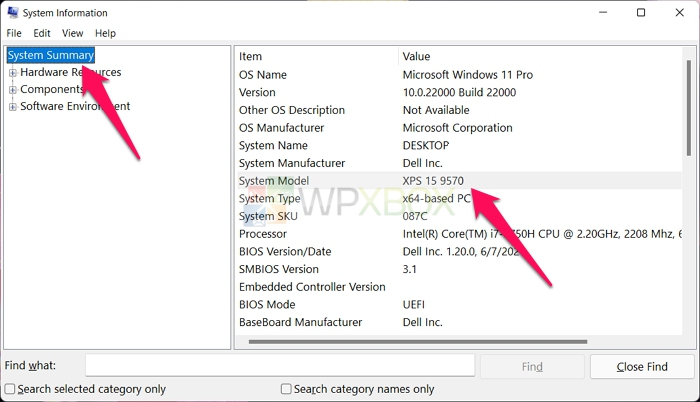Select the System Type row label
Image resolution: width=700 pixels, height=402 pixels.
[269, 198]
